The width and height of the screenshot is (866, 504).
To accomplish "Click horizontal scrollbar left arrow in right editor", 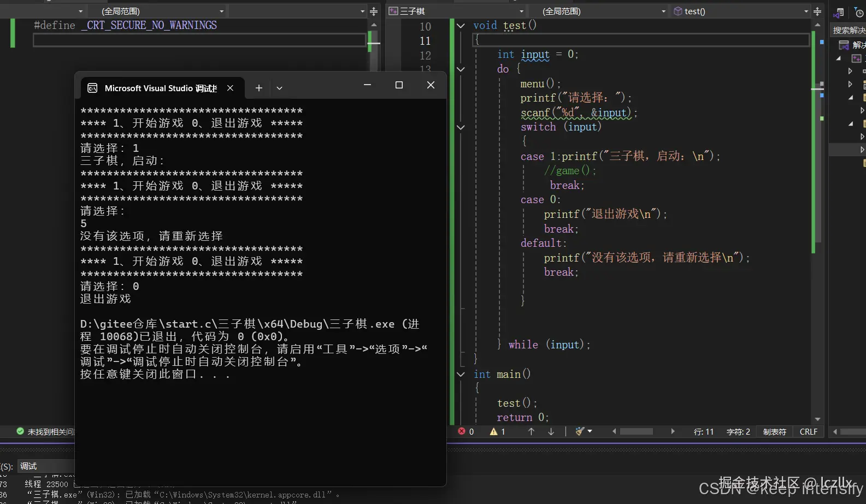I will 614,431.
